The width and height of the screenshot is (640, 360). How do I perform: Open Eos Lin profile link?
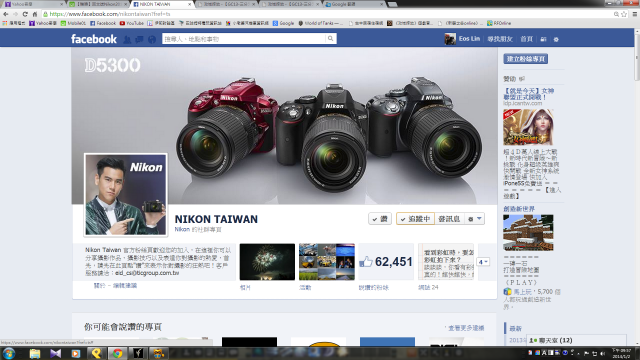coord(469,39)
